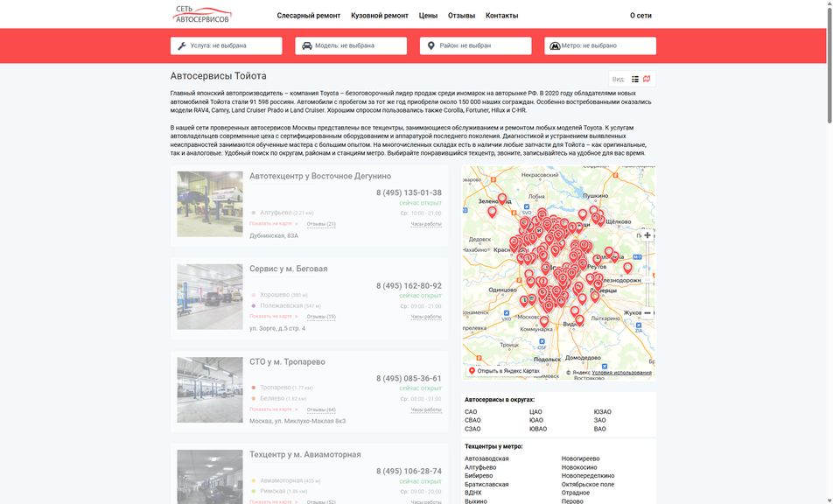833x504 pixels.
Task: Open the Сервис у м. Беговая photo
Action: [210, 297]
